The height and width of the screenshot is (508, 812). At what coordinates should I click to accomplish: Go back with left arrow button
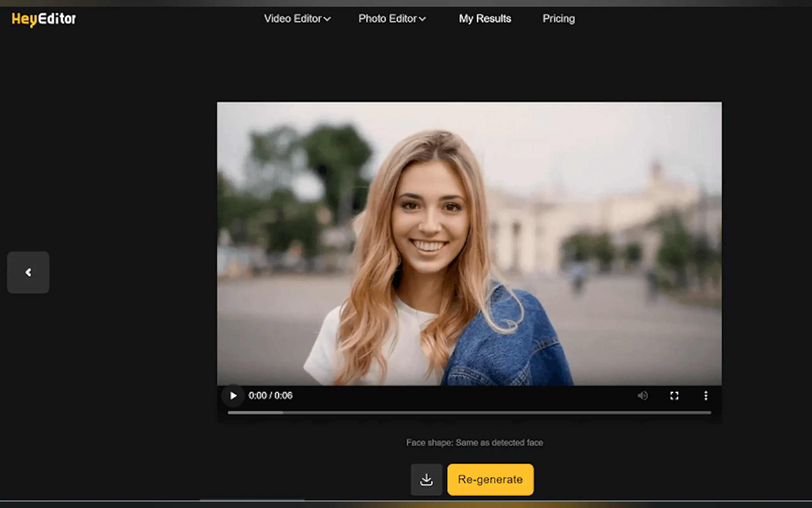coord(28,272)
